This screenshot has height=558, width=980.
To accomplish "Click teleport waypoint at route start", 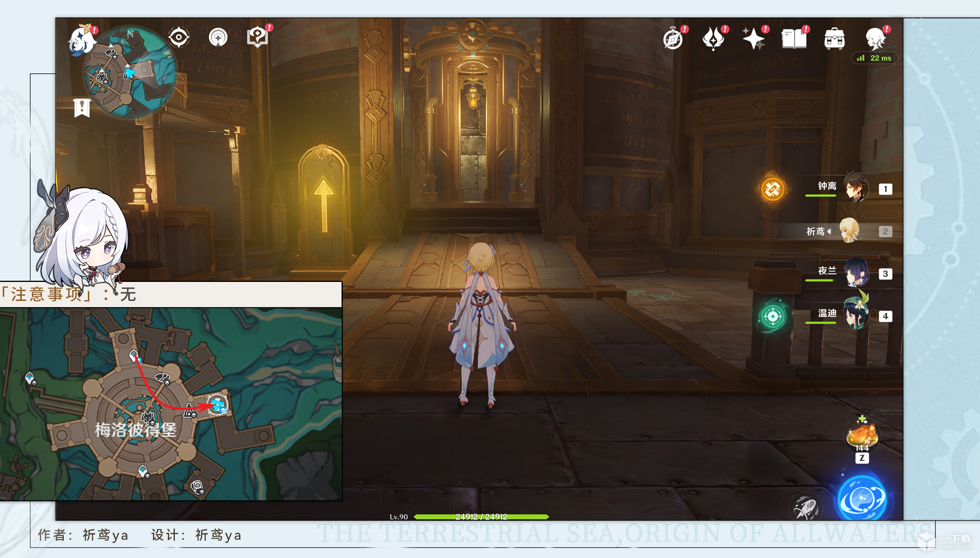I will tap(134, 356).
